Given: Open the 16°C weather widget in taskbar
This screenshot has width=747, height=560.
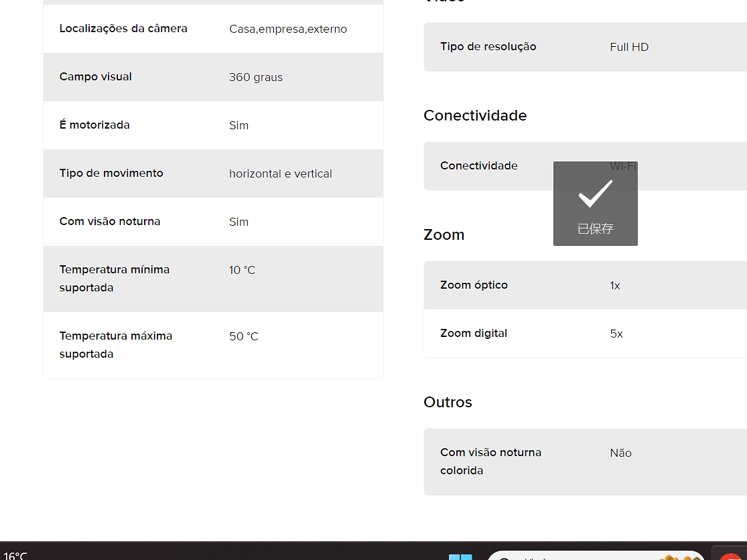Looking at the screenshot, I should coord(15,555).
